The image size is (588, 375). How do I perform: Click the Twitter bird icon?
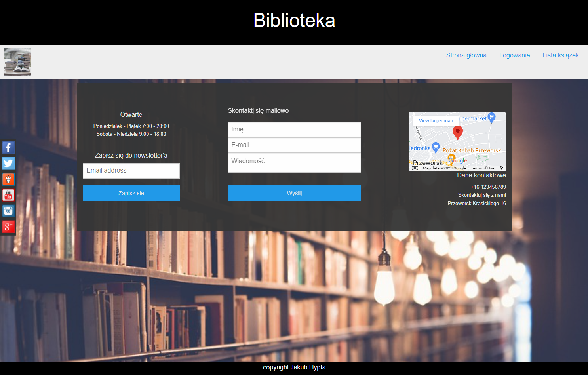[x=8, y=163]
